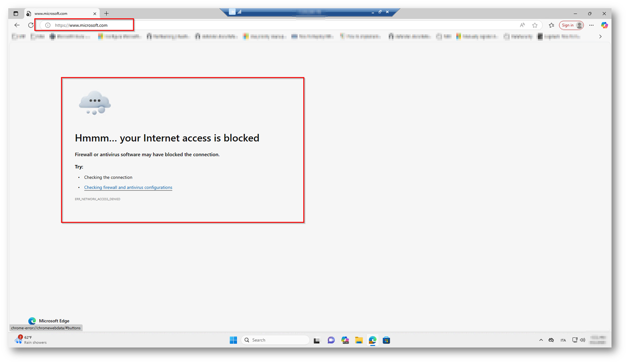Show hidden system tray icons

click(541, 340)
